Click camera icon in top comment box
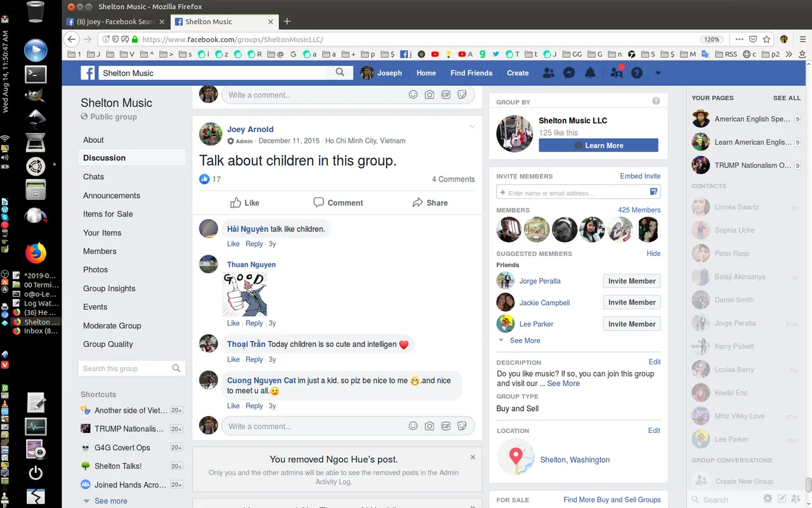 pyautogui.click(x=429, y=95)
